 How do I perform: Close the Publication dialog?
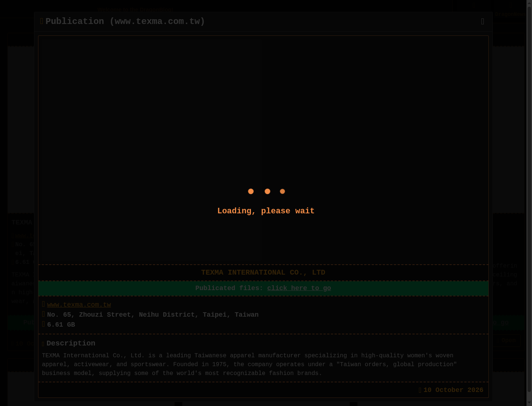482,21
